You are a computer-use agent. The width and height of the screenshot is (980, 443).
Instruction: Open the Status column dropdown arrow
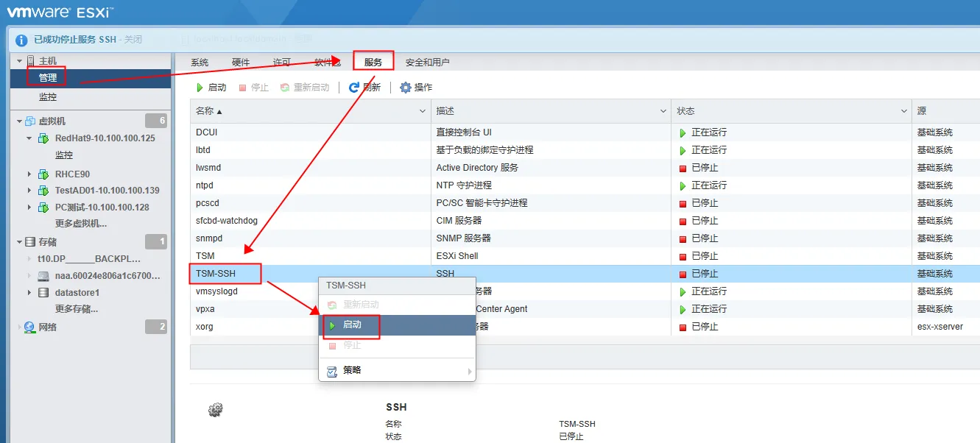(x=903, y=111)
